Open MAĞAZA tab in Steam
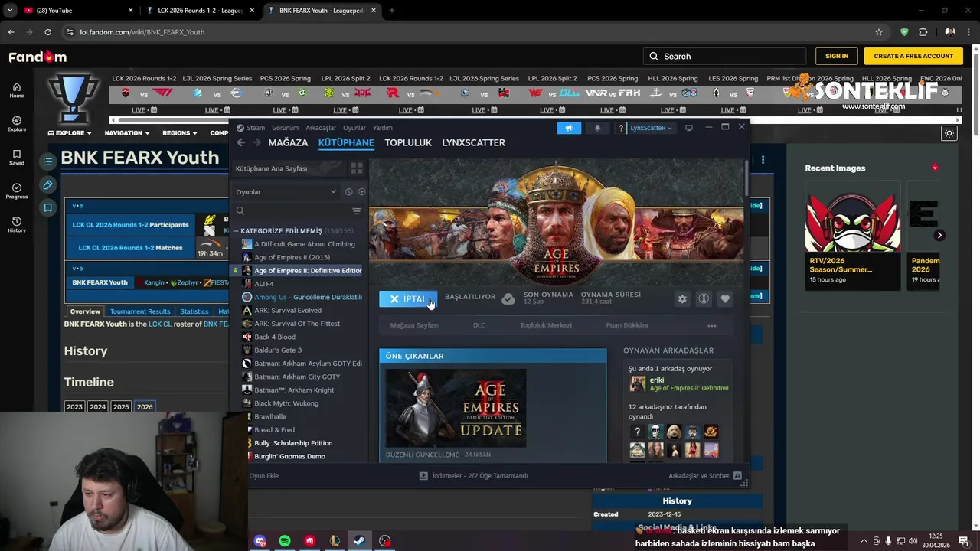The height and width of the screenshot is (551, 980). (x=288, y=142)
